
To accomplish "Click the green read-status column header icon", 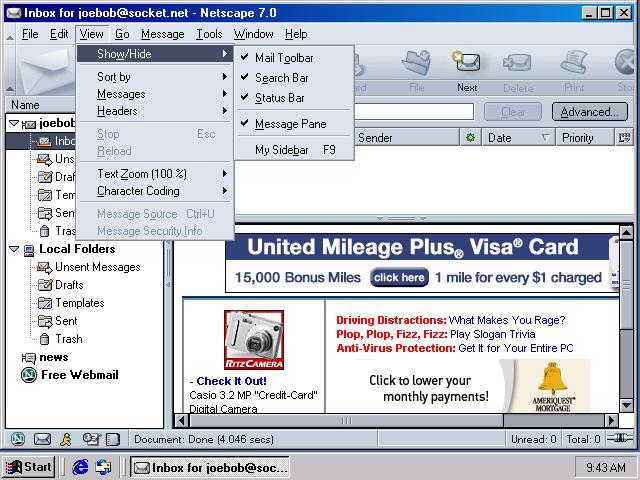I will [x=470, y=138].
